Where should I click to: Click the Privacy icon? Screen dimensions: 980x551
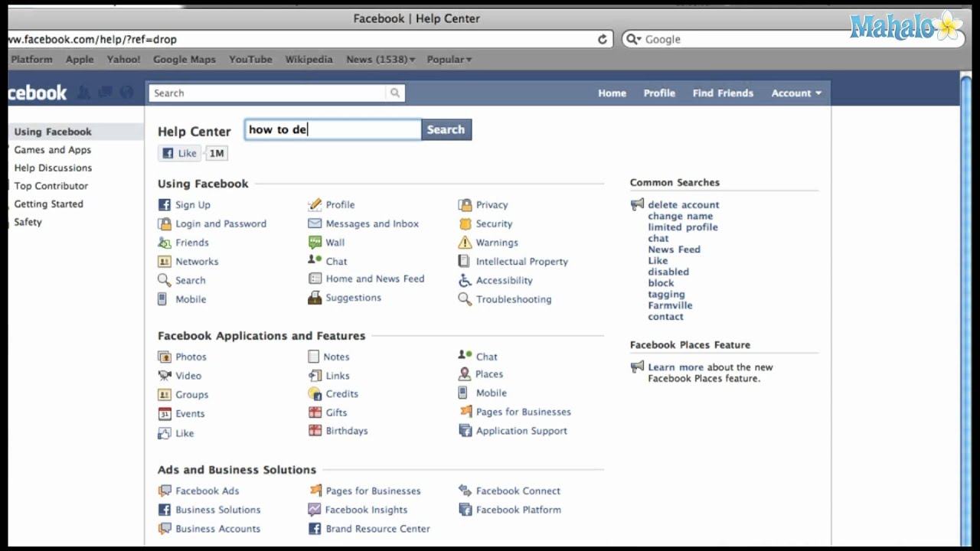[x=465, y=204]
